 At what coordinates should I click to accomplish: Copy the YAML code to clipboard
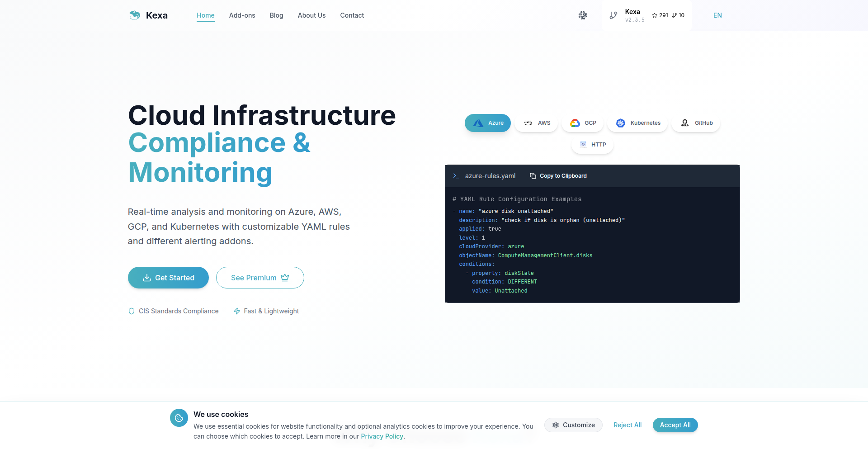click(558, 176)
